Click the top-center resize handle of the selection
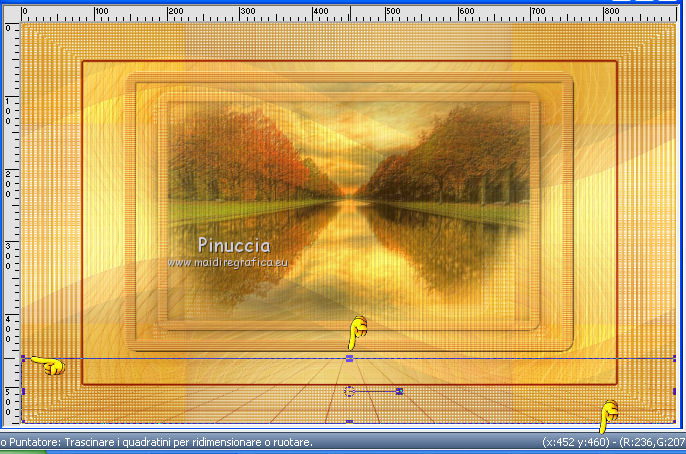Screen dimensions: 686x454 (349, 359)
